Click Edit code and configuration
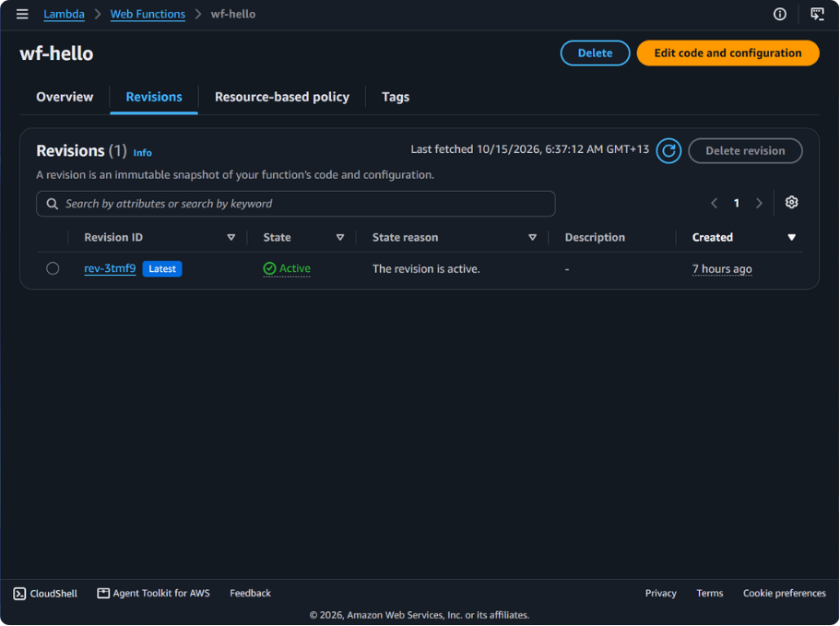The width and height of the screenshot is (840, 626). (x=728, y=53)
